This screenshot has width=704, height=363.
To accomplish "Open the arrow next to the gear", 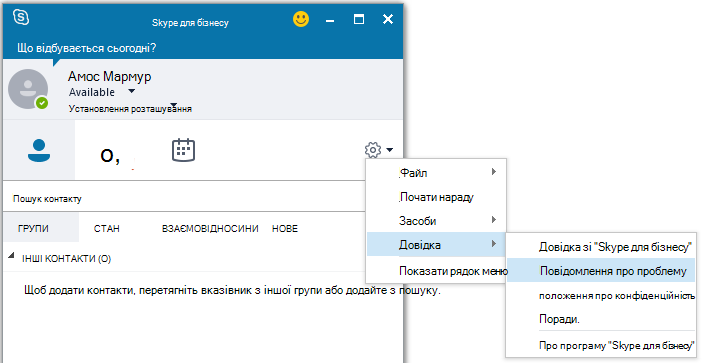I will 389,150.
